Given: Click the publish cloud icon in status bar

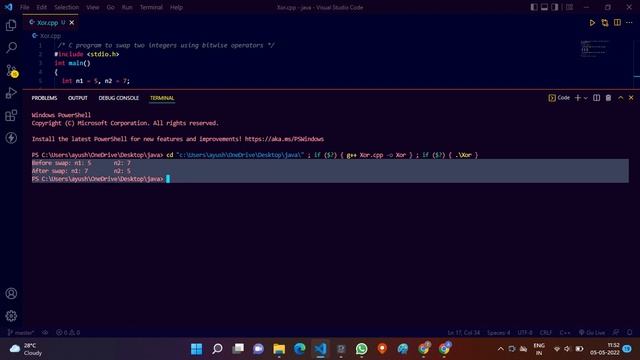Looking at the screenshot, I should point(45,333).
